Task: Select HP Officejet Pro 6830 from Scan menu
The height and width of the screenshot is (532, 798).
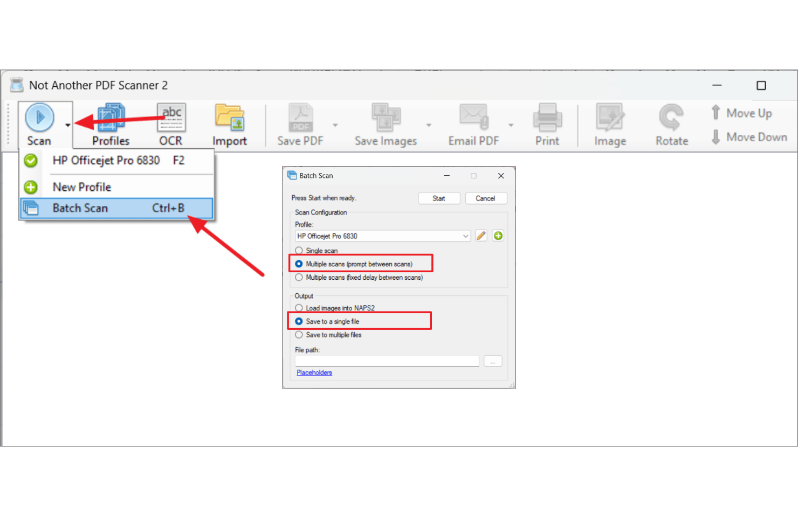Action: [116, 161]
